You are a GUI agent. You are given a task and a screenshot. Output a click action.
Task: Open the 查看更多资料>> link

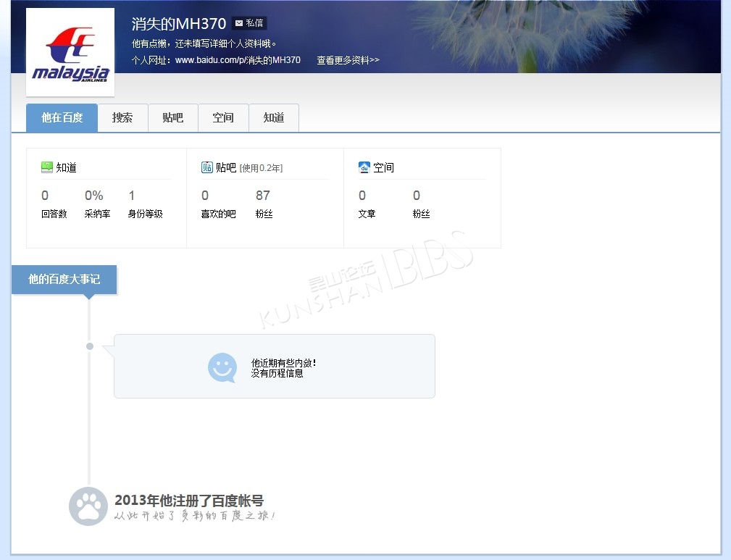tap(348, 60)
